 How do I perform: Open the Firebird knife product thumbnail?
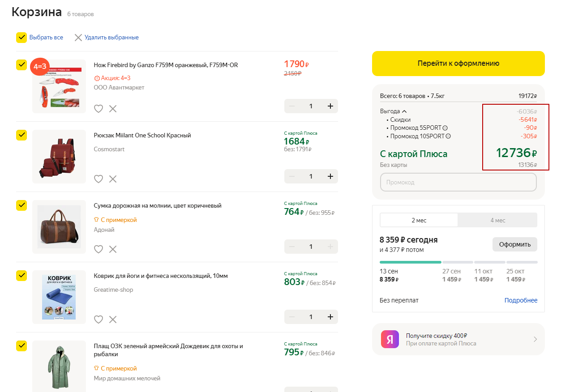point(59,86)
